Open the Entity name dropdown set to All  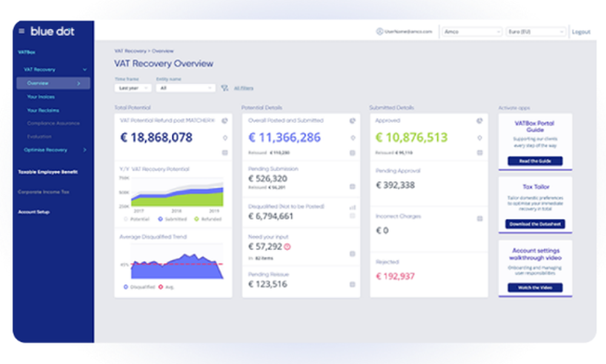coord(185,88)
